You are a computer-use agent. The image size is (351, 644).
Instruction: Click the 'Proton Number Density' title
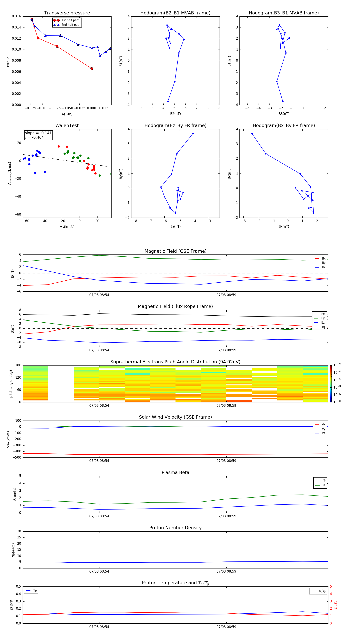(x=175, y=528)
